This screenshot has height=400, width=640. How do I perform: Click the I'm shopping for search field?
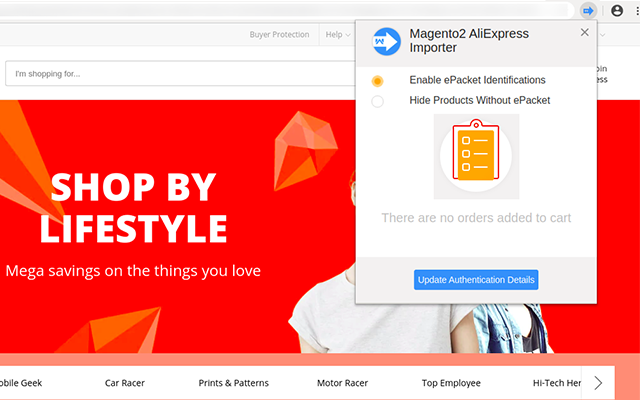(180, 73)
